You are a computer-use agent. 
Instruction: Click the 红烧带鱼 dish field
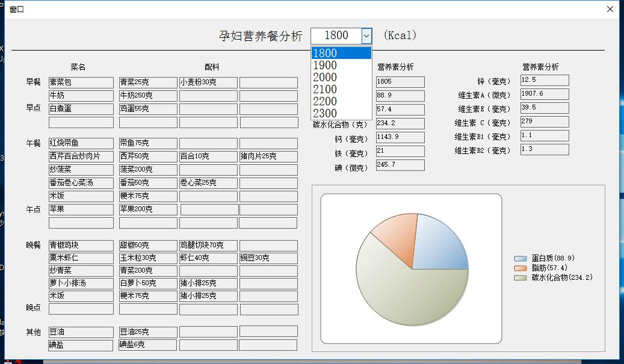[x=81, y=143]
